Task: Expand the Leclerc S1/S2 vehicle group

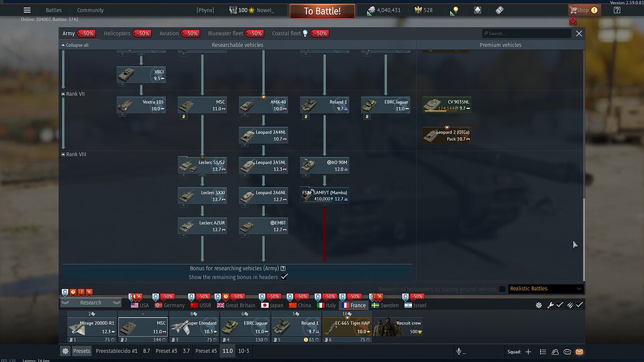Action: pos(202,166)
